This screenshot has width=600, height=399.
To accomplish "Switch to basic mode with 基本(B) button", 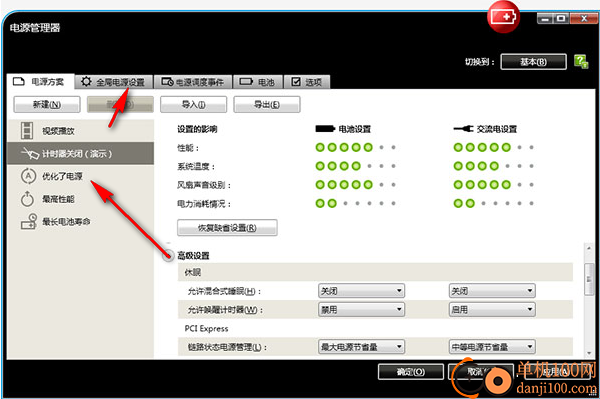I will click(x=533, y=62).
